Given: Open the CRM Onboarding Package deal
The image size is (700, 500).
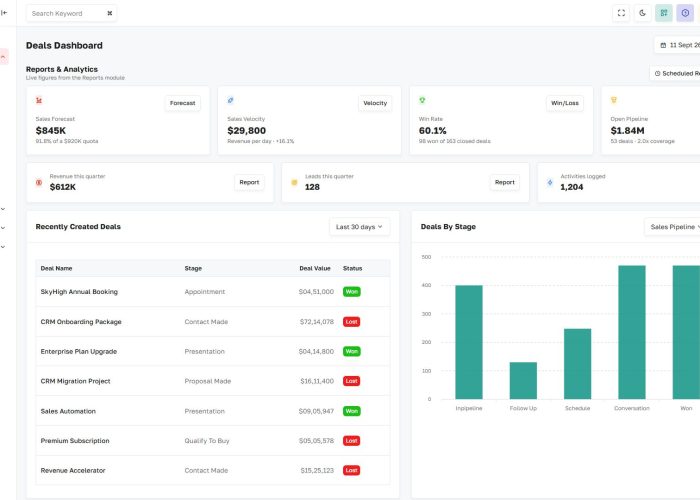Looking at the screenshot, I should (x=81, y=321).
